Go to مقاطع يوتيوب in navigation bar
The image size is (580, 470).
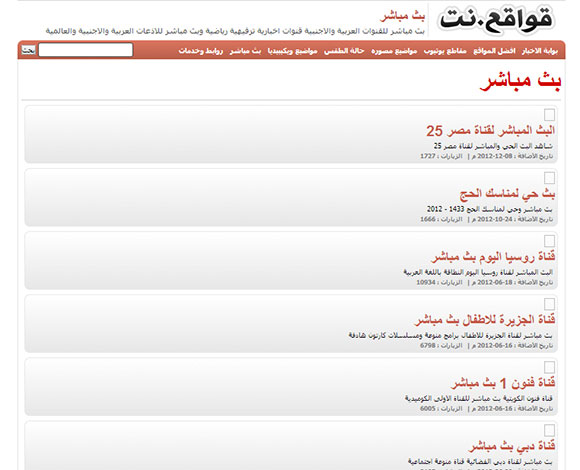pyautogui.click(x=445, y=51)
